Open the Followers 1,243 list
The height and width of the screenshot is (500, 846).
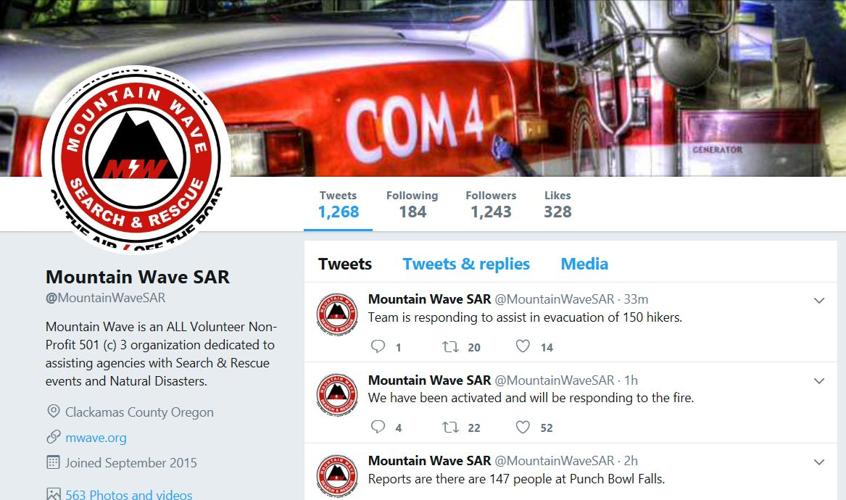tap(491, 204)
